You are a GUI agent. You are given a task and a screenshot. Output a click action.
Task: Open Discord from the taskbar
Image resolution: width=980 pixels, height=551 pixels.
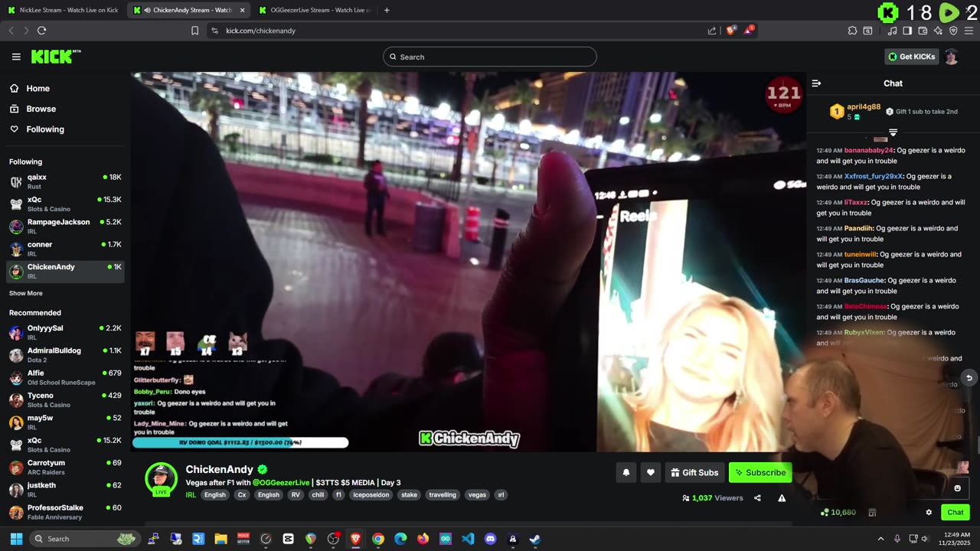point(491,539)
